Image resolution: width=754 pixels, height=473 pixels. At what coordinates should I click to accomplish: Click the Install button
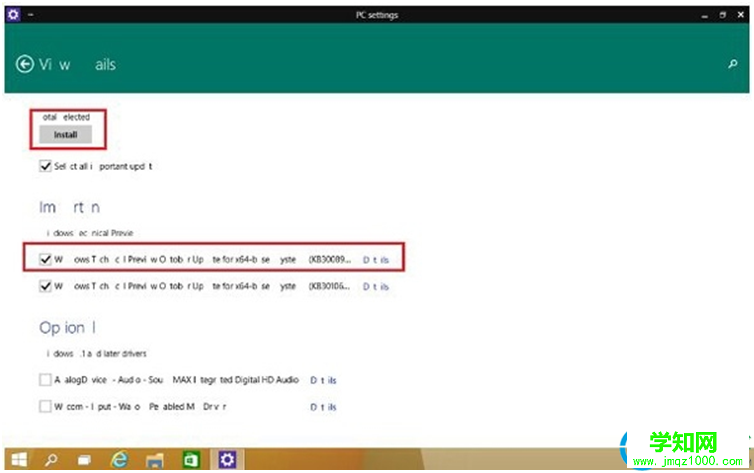[x=65, y=135]
